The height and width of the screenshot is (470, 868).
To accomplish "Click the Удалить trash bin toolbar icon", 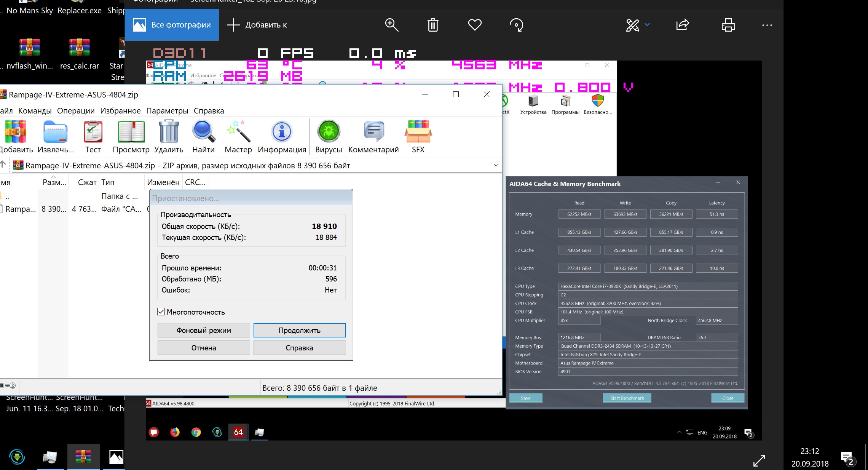I will pyautogui.click(x=169, y=132).
